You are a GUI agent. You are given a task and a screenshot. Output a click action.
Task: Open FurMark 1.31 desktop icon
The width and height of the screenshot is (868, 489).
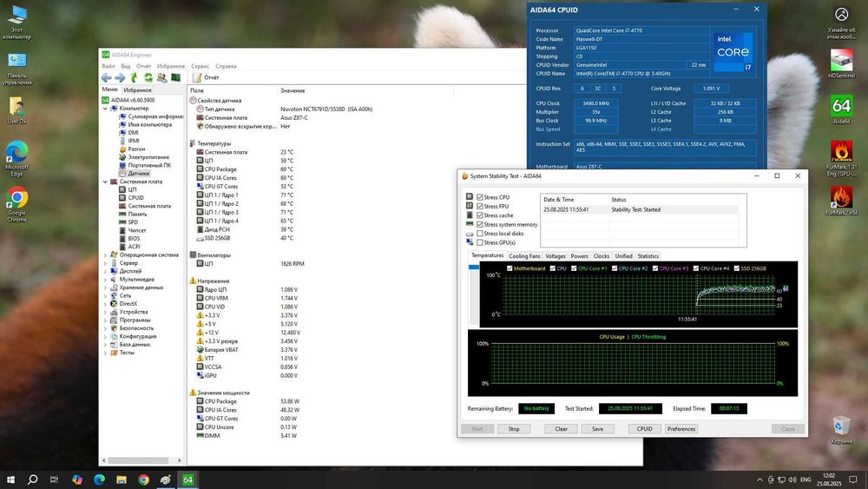(x=841, y=158)
